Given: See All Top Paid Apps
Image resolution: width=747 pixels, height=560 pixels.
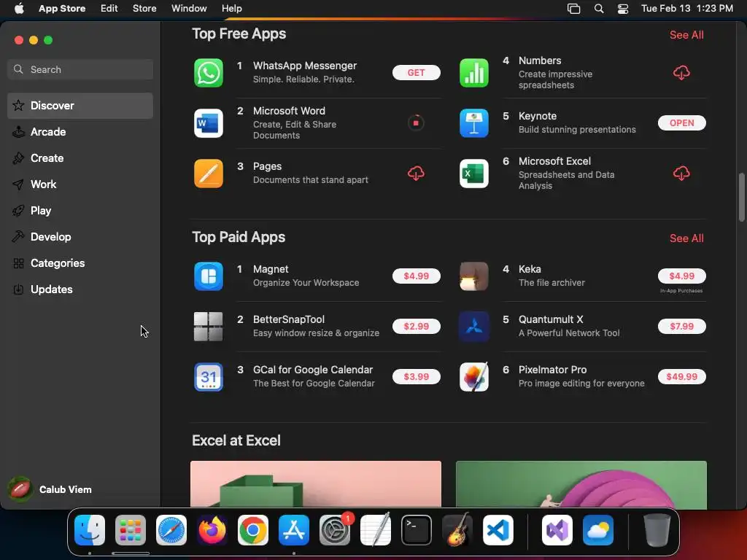Looking at the screenshot, I should (x=686, y=238).
